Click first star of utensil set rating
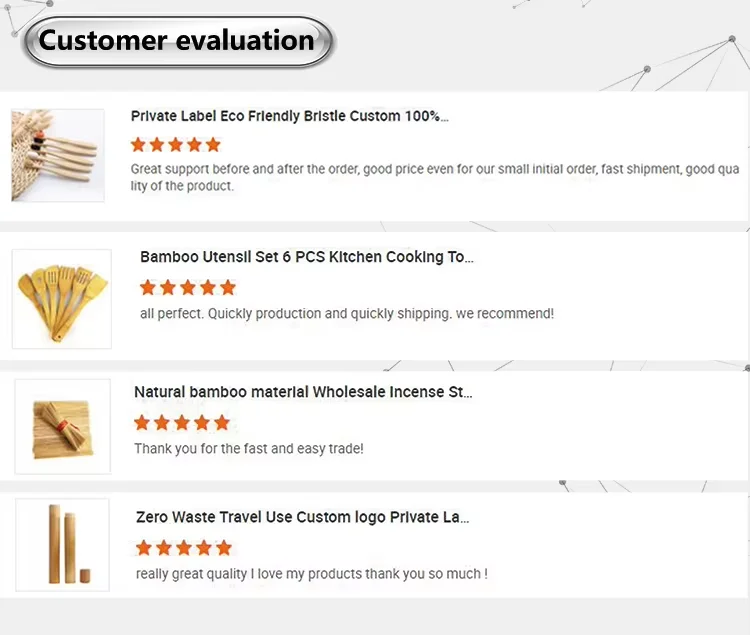Screen dimensions: 750x635 tap(148, 288)
